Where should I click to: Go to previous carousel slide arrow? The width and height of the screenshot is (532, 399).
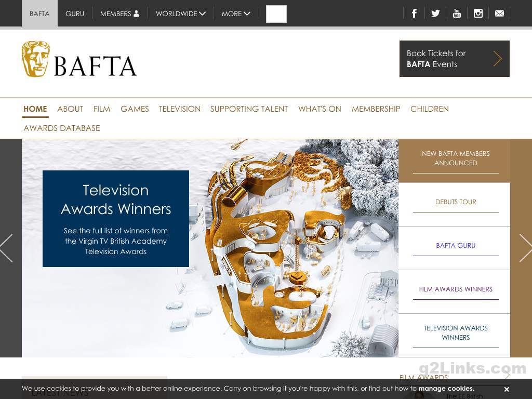6,248
